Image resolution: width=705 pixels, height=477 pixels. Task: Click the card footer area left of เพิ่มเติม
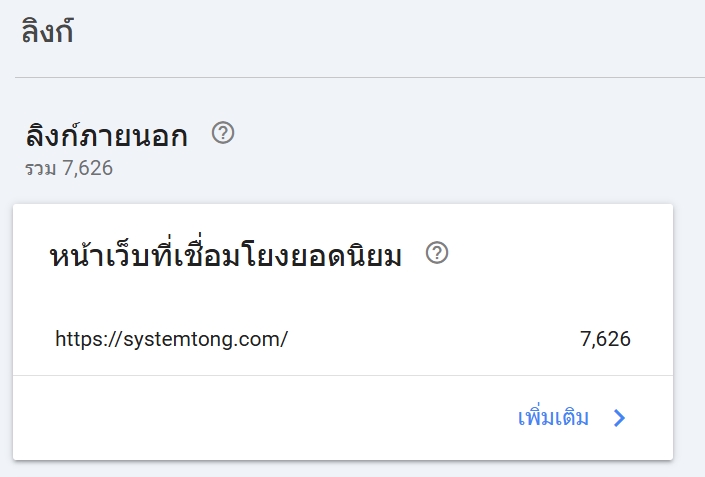click(250, 418)
